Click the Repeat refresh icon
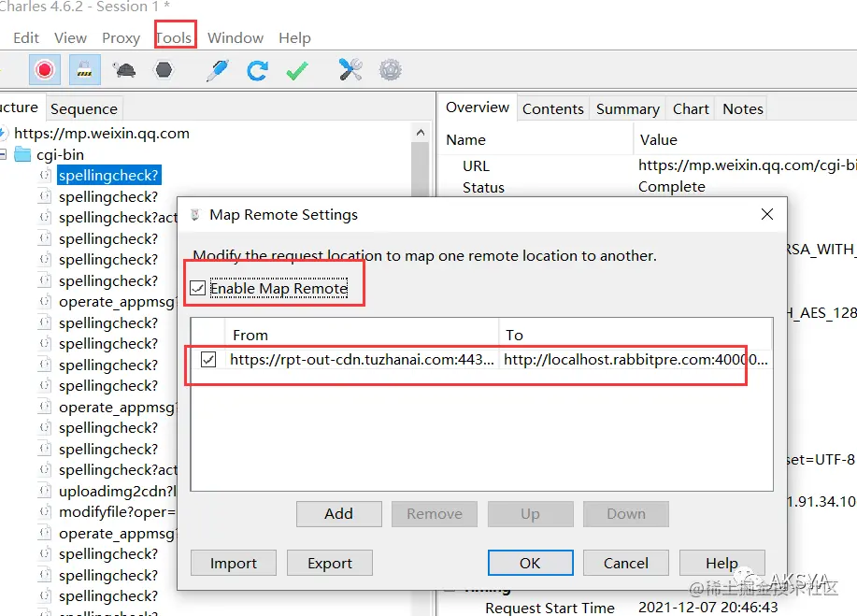Screen dimensions: 857x616 click(x=257, y=70)
